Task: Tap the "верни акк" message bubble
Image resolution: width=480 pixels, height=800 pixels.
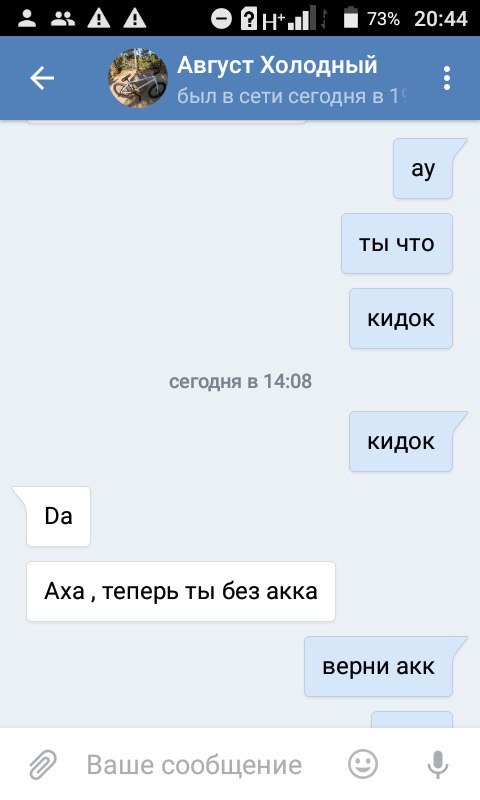Action: [x=378, y=666]
